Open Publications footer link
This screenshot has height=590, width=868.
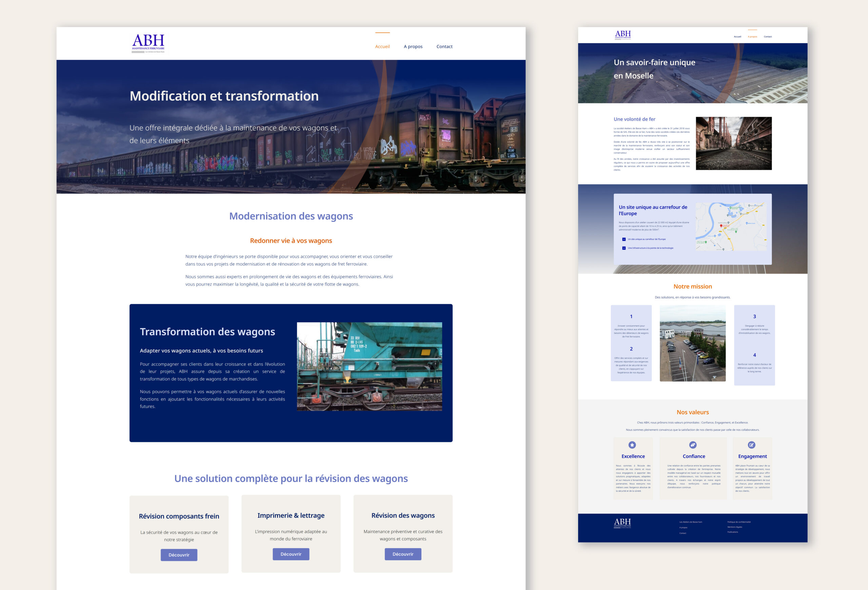coord(733,532)
